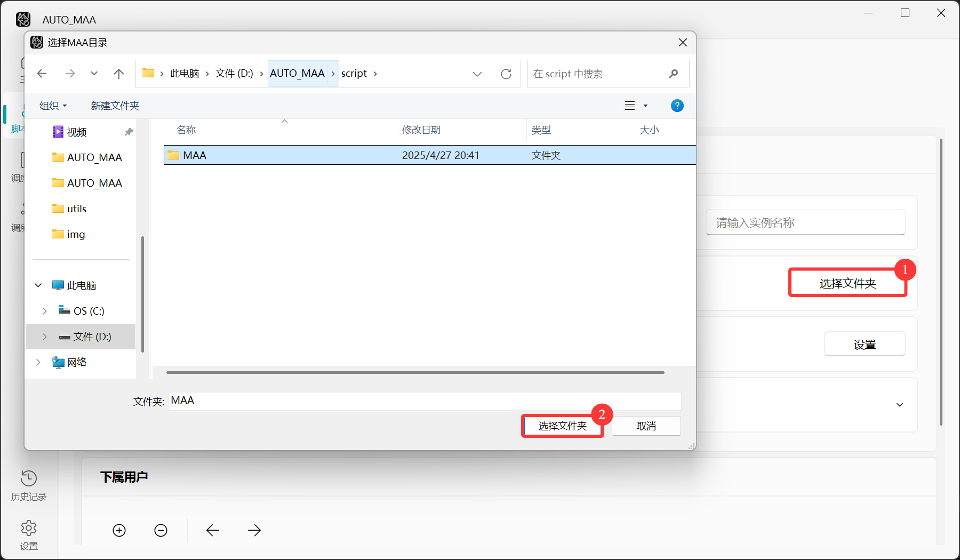Click 新建文件夹 in the toolbar

(115, 106)
